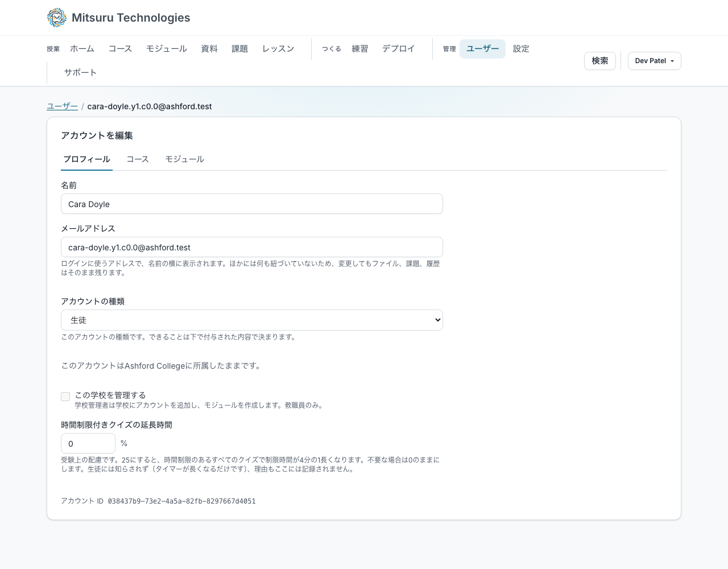Viewport: 728px width, 569px height.
Task: Click the 名前 field containing Cara Doyle
Action: point(252,204)
